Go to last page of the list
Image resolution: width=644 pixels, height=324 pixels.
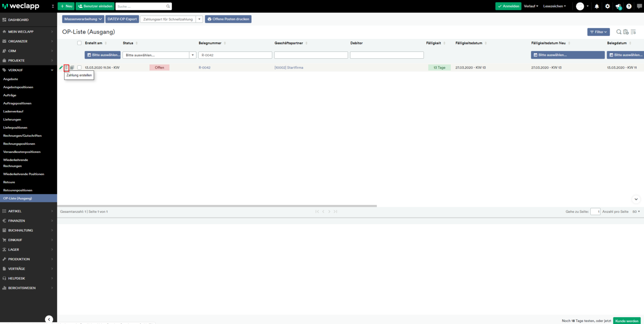pyautogui.click(x=335, y=212)
